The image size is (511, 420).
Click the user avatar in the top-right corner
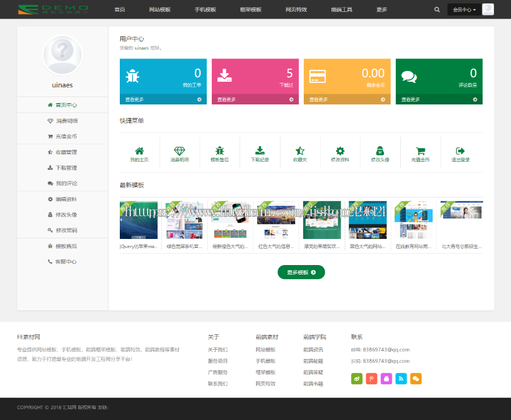click(488, 10)
